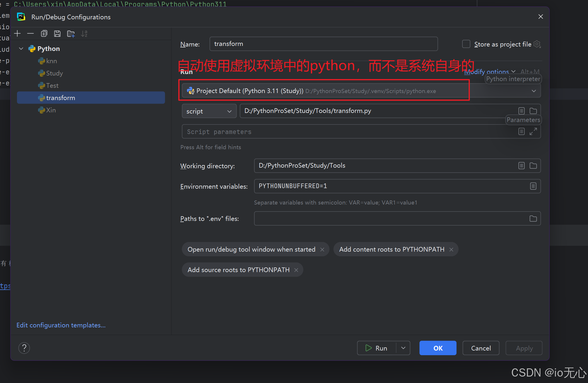Browse for a different script file

(x=533, y=111)
